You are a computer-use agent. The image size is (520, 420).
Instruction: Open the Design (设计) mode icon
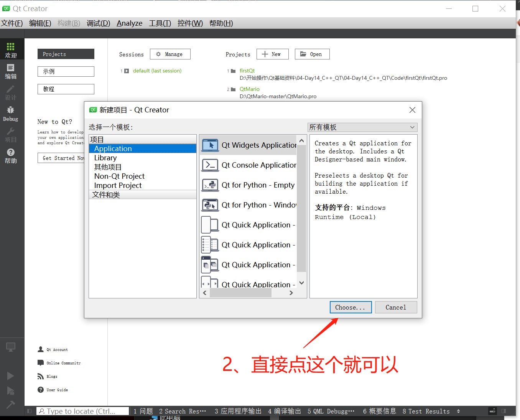pos(10,92)
